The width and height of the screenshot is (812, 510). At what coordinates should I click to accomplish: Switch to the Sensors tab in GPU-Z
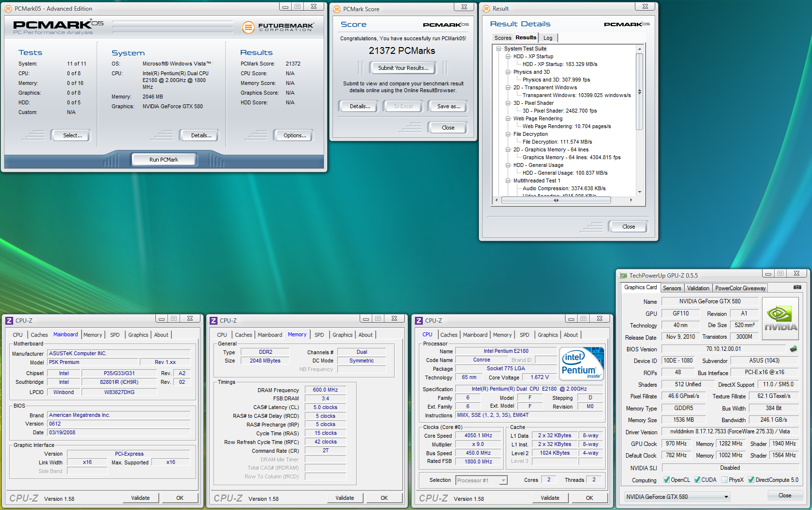tap(672, 288)
